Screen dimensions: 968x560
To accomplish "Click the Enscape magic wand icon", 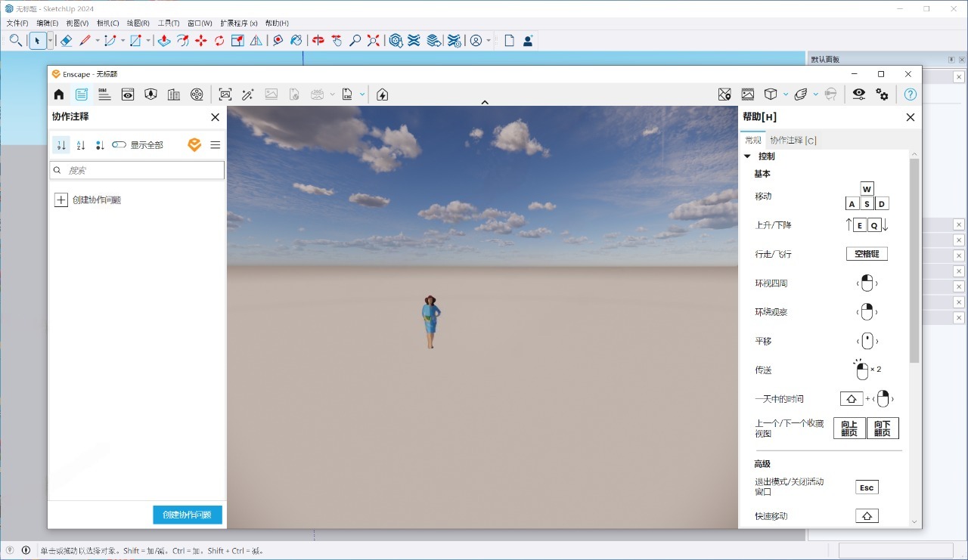I will coord(247,94).
